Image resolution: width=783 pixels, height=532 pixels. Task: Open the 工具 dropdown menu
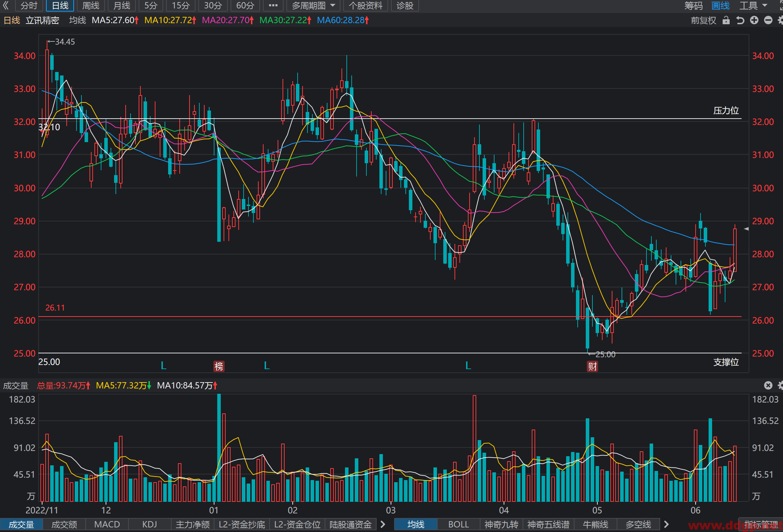753,6
